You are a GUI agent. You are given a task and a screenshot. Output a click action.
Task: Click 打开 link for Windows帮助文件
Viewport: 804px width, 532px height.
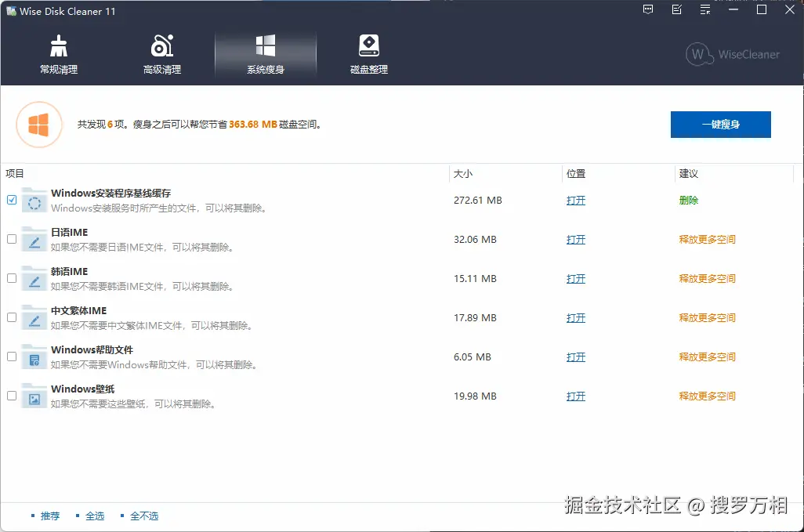(x=576, y=357)
